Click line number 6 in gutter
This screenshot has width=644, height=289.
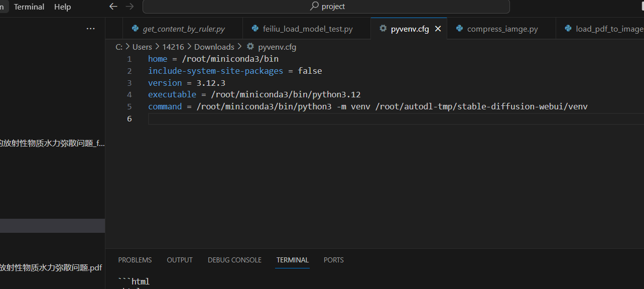(130, 118)
